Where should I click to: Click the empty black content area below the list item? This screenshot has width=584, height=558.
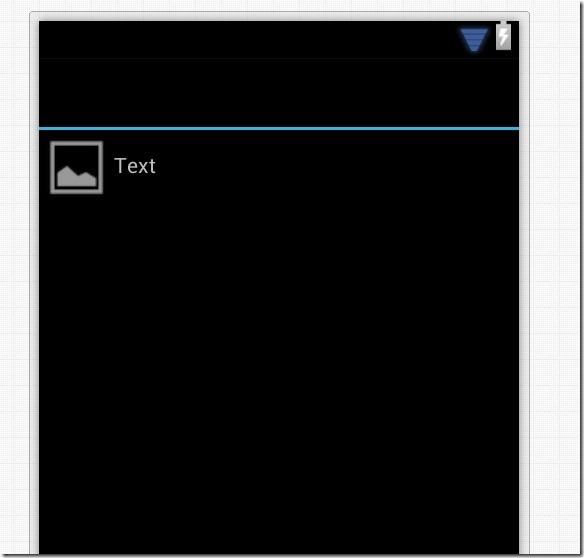(279, 372)
